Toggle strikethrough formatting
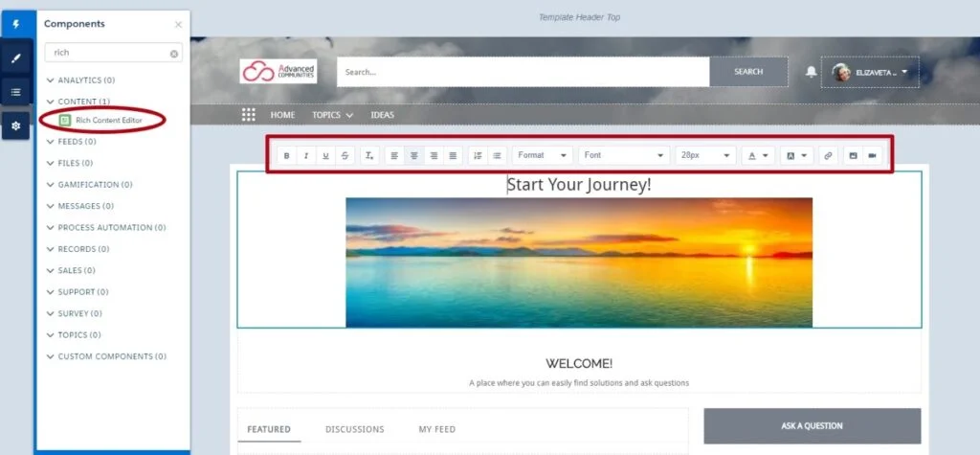The width and height of the screenshot is (980, 455). [345, 155]
